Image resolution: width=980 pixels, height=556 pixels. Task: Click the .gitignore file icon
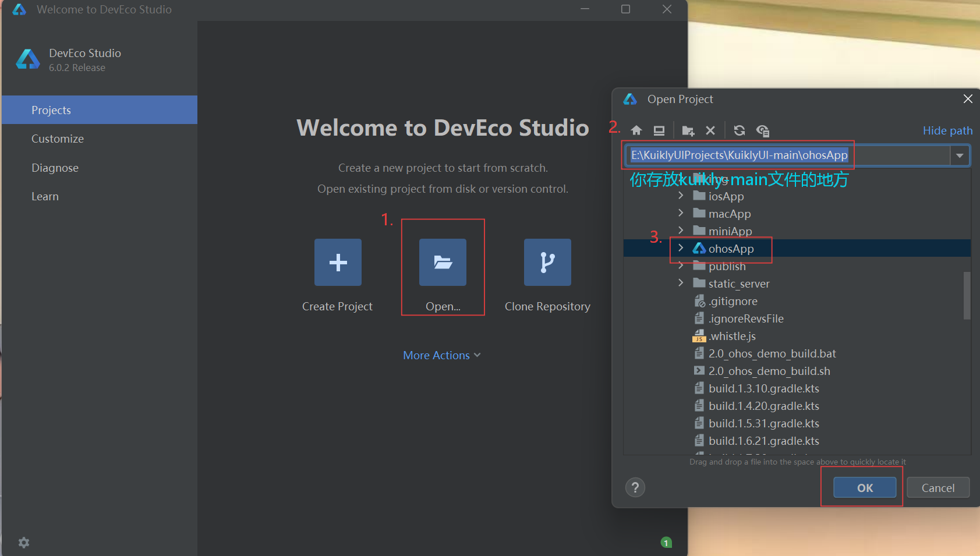[x=699, y=301]
